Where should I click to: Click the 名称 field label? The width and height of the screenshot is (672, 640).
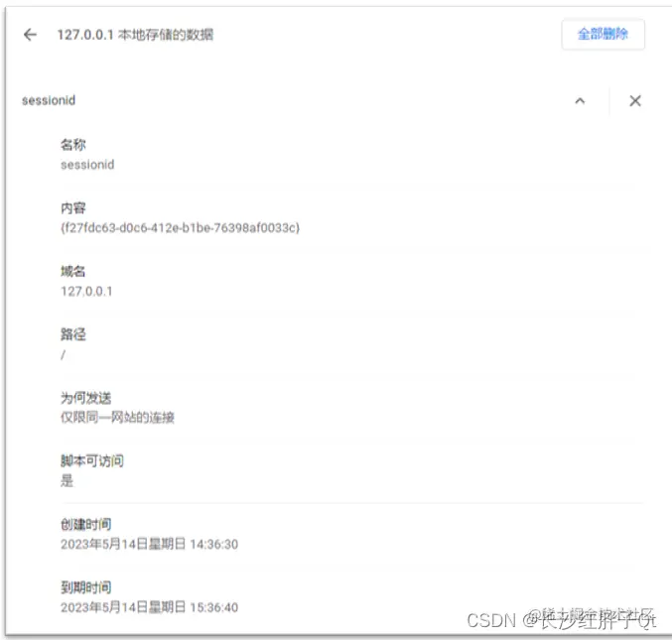click(x=72, y=145)
